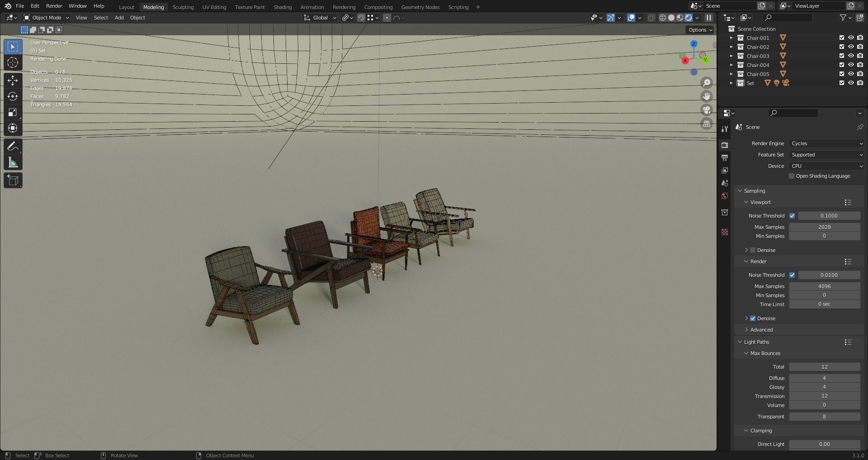The width and height of the screenshot is (868, 460).
Task: Activate the Rotate tool
Action: click(13, 96)
